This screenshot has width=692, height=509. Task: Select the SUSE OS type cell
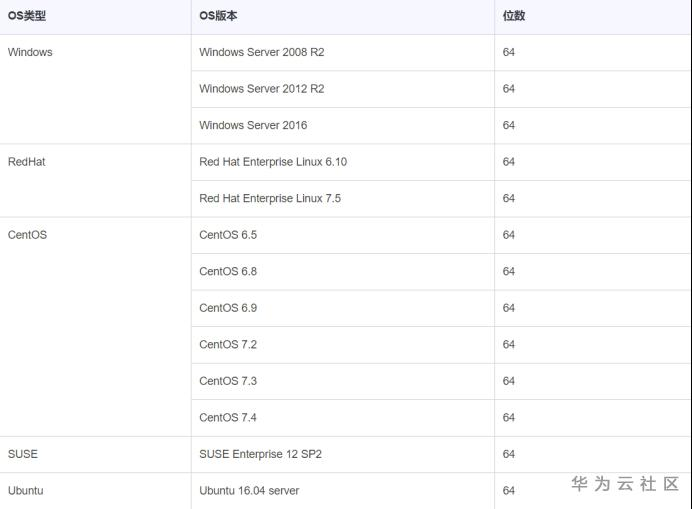tap(23, 454)
